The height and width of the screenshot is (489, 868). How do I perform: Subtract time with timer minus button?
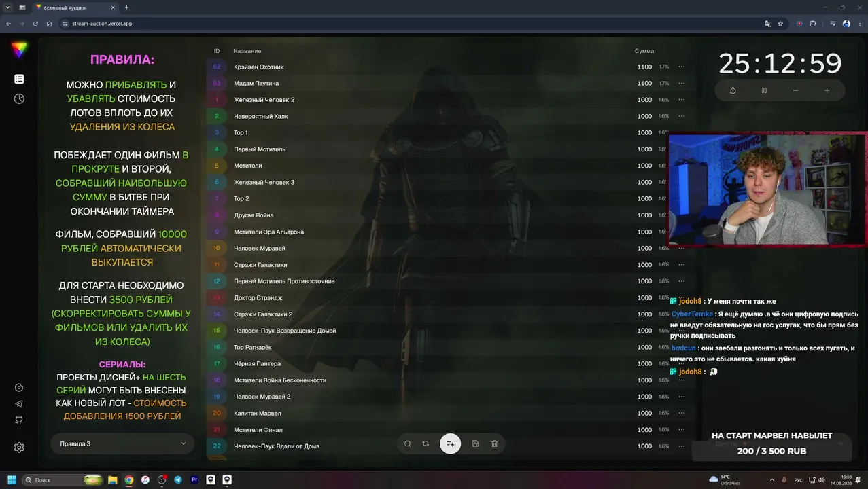(x=795, y=90)
